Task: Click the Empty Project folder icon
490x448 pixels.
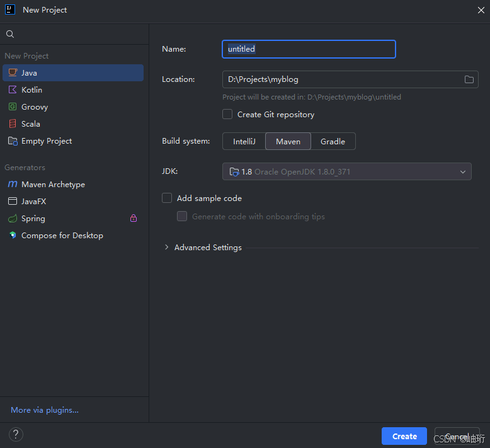Action: [x=13, y=141]
